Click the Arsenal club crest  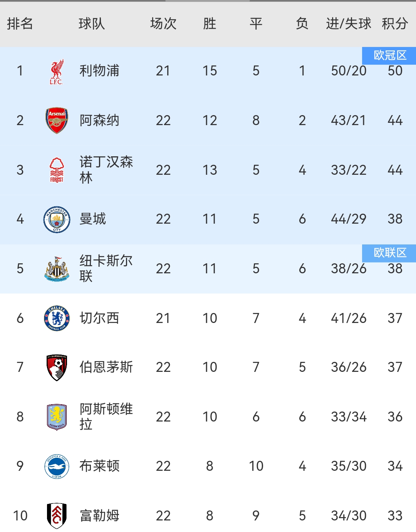point(57,120)
